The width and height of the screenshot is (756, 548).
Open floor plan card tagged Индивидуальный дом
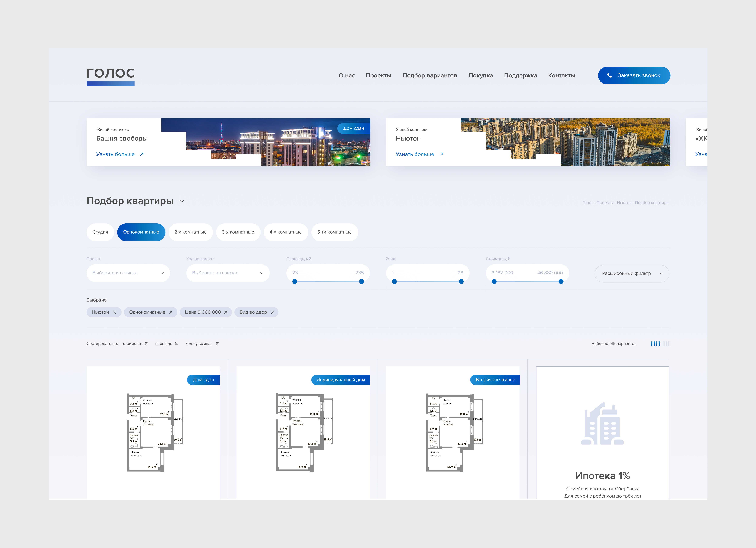[303, 433]
